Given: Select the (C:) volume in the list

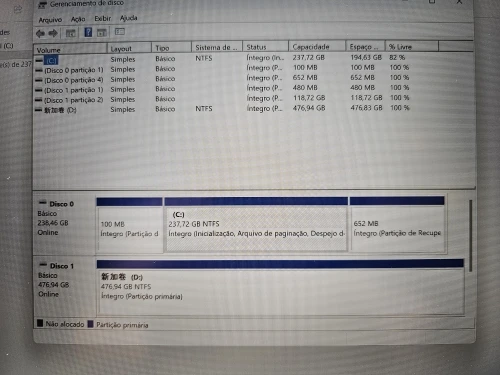Looking at the screenshot, I should [x=51, y=60].
